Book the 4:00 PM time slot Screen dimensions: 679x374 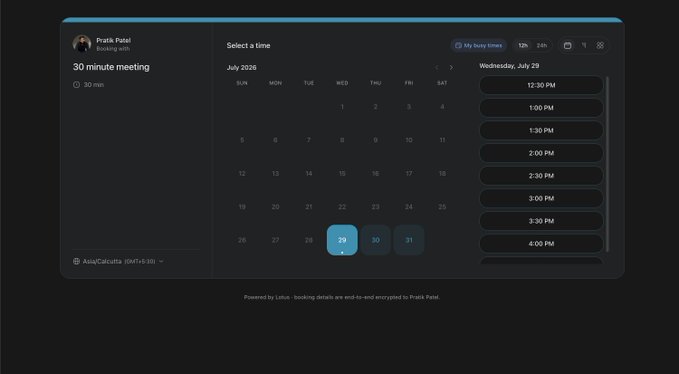click(541, 244)
